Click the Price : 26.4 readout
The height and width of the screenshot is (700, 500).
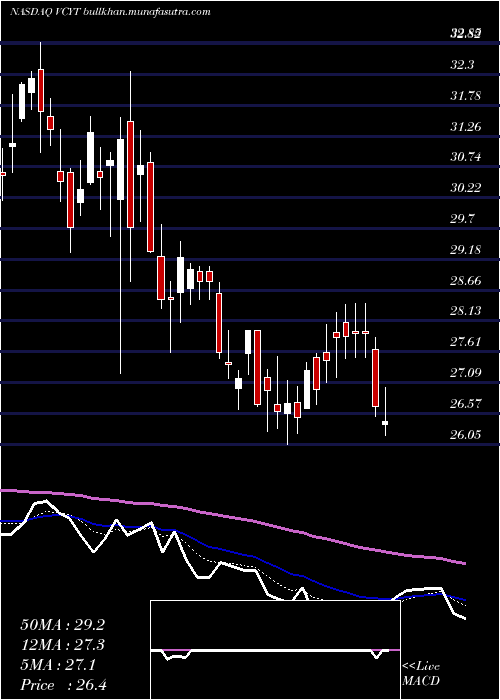click(x=62, y=685)
